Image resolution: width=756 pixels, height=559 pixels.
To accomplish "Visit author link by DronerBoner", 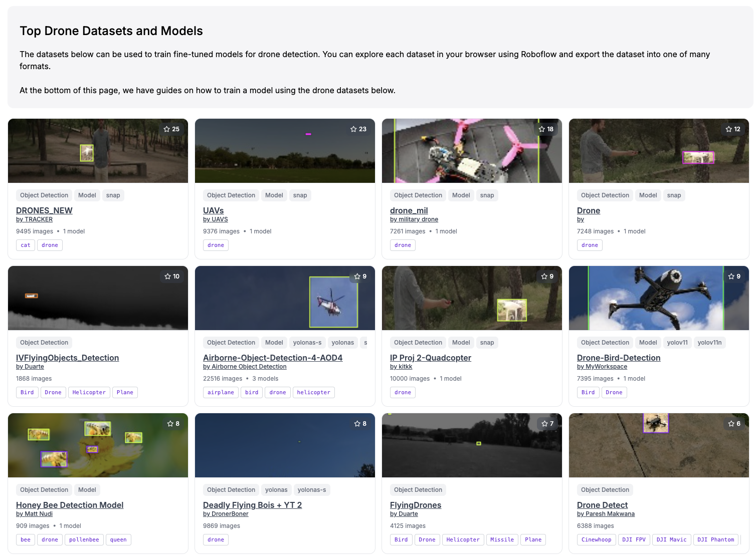I will [x=226, y=514].
